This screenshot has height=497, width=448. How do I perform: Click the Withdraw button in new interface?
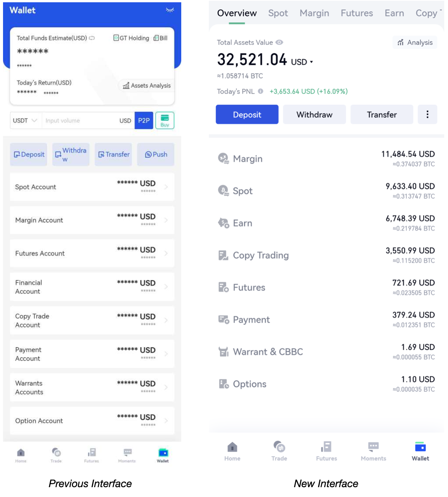(314, 115)
